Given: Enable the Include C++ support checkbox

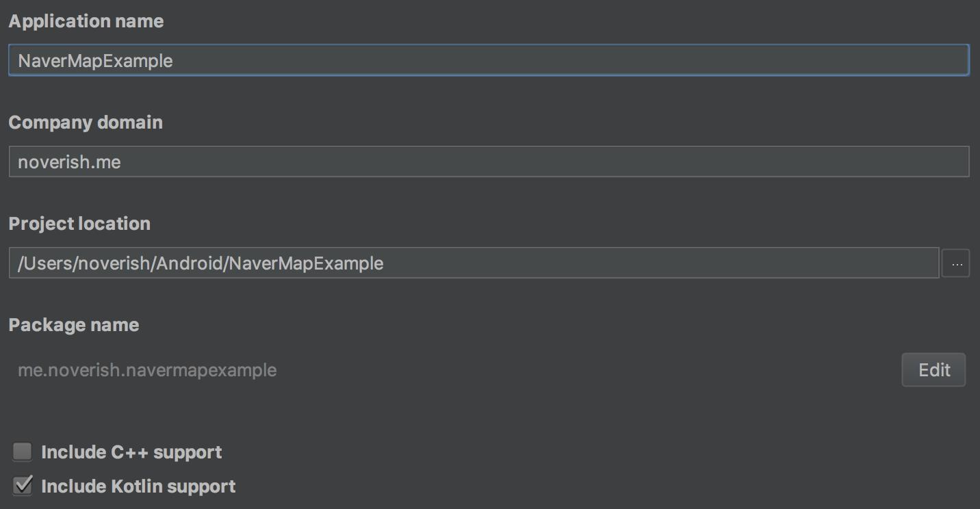Looking at the screenshot, I should click(23, 452).
